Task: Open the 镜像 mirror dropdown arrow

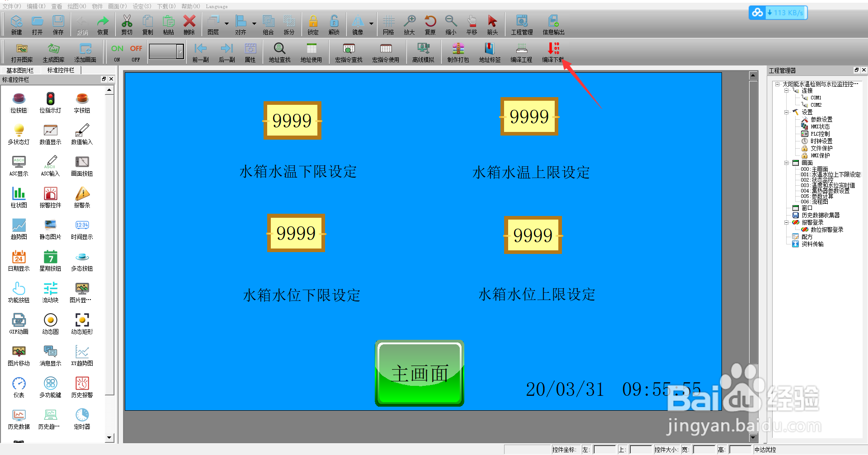Action: point(372,24)
